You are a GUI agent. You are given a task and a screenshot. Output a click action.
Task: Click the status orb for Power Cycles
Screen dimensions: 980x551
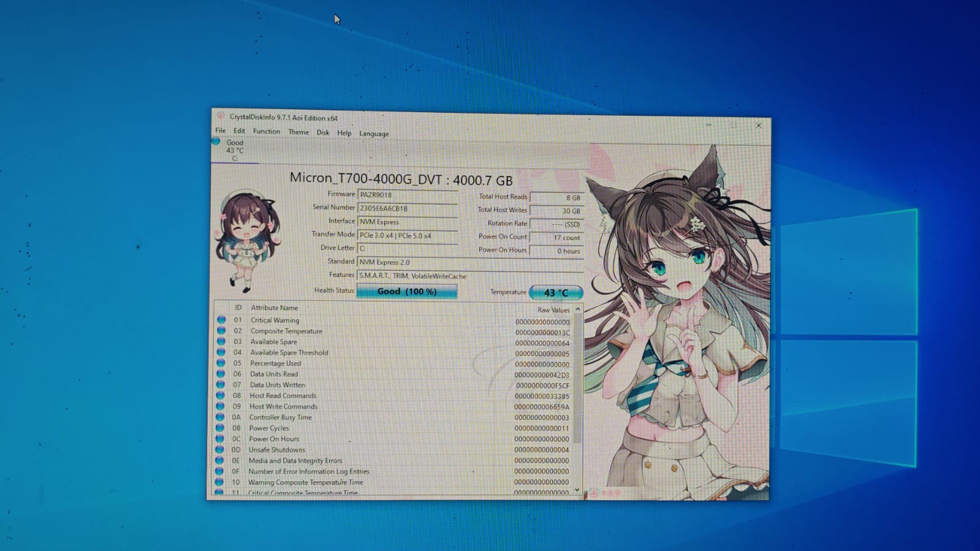[x=219, y=428]
